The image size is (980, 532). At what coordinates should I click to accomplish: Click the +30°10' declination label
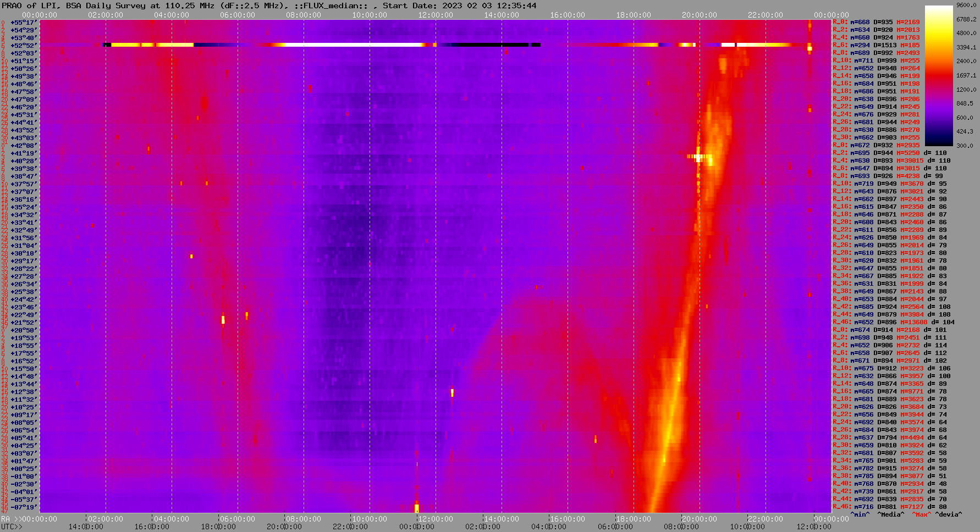point(24,253)
